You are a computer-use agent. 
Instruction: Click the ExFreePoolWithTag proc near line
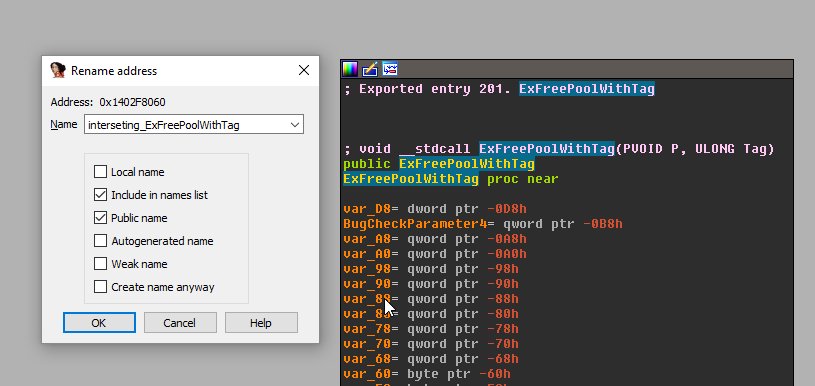point(451,179)
